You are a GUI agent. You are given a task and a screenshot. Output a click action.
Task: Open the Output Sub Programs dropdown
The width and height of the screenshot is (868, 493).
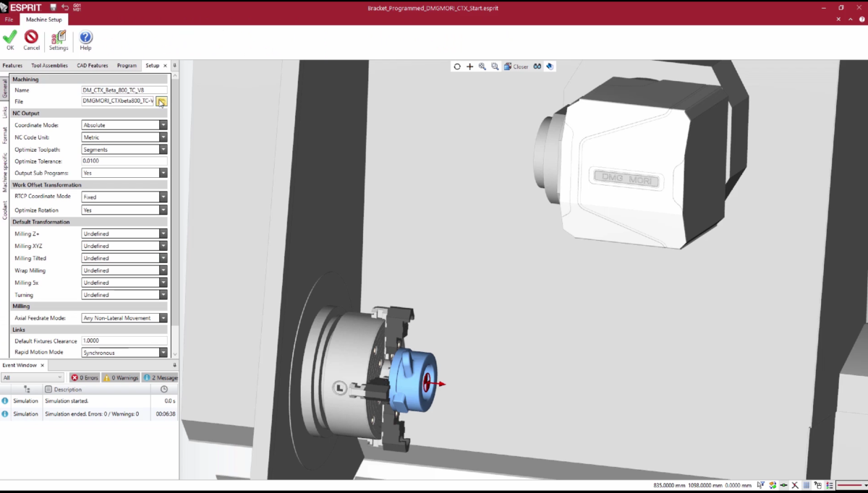163,173
